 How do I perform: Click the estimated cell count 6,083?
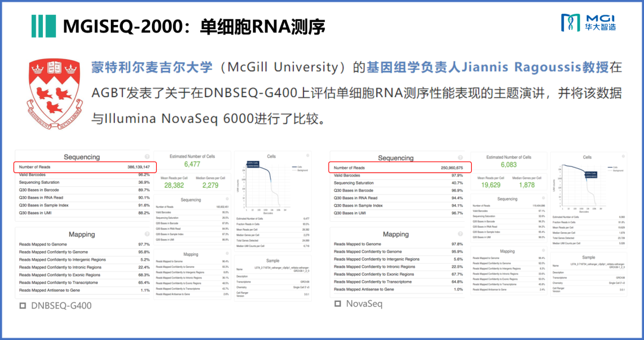point(509,165)
